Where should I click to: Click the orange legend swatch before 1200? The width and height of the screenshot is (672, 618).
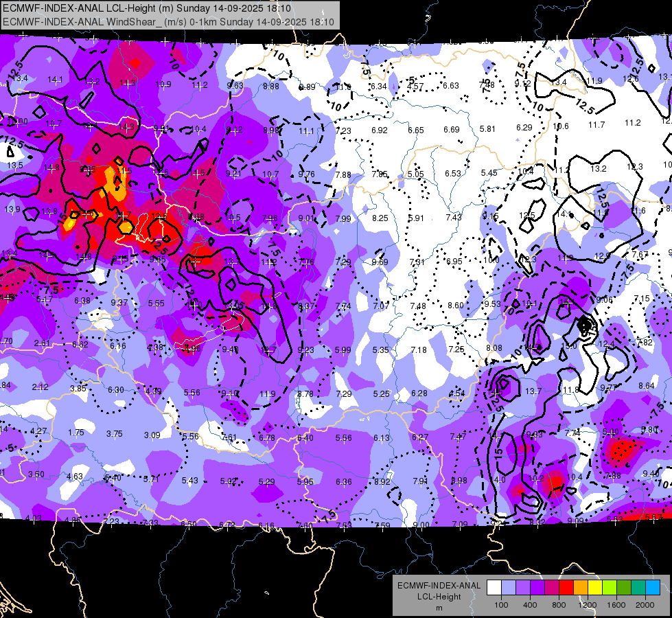[x=581, y=588]
